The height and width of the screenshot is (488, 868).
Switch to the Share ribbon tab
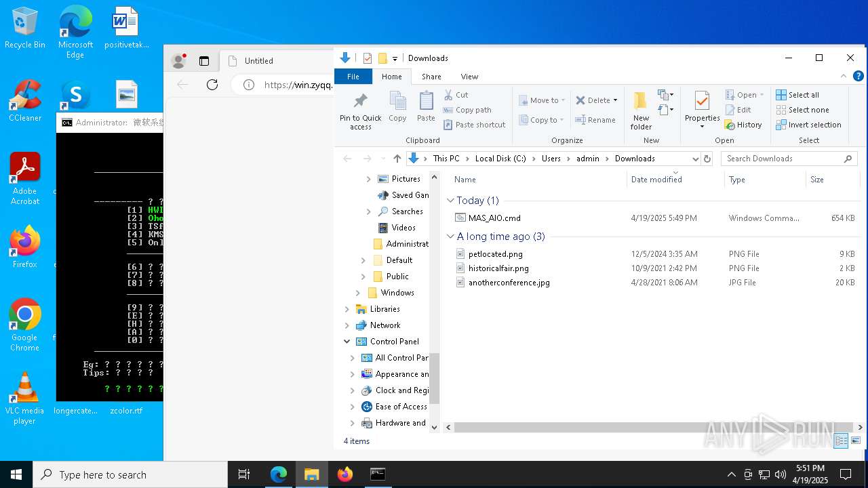pos(431,77)
